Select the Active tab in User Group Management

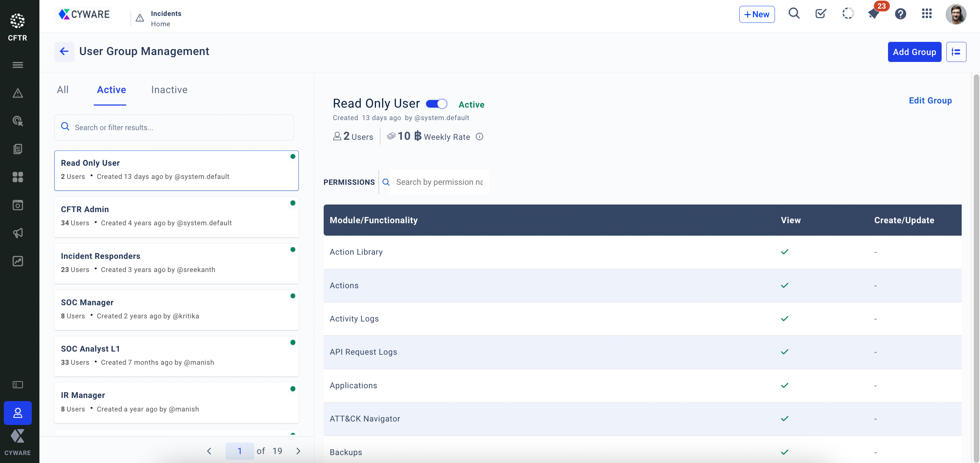point(111,90)
